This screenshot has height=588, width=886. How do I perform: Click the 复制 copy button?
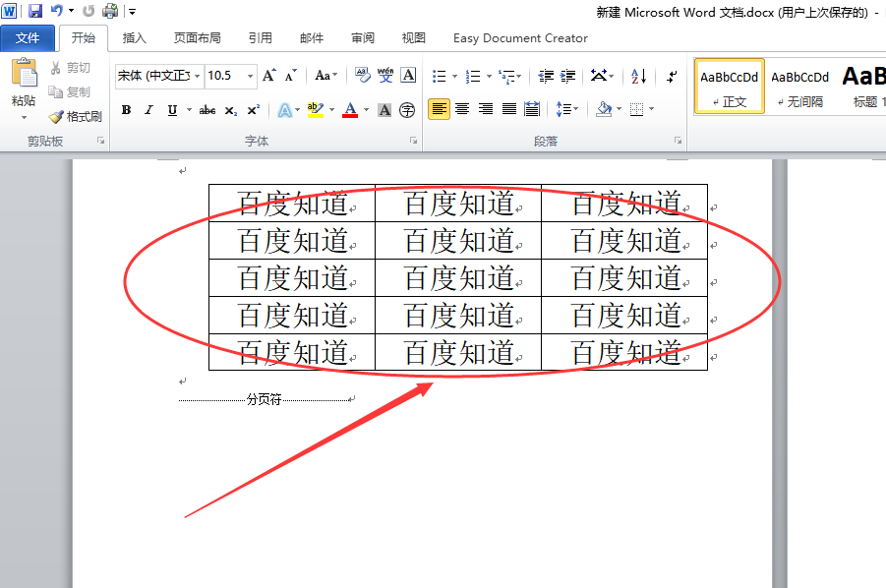pos(70,92)
